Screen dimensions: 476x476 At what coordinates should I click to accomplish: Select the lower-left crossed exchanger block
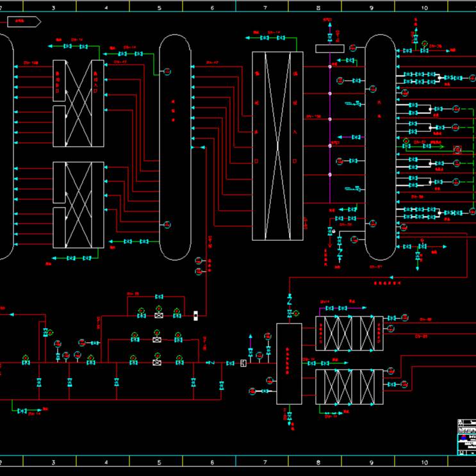(78, 205)
